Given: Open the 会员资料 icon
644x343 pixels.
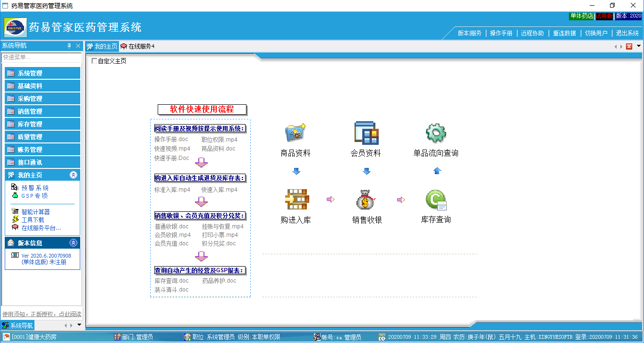Looking at the screenshot, I should 366,133.
